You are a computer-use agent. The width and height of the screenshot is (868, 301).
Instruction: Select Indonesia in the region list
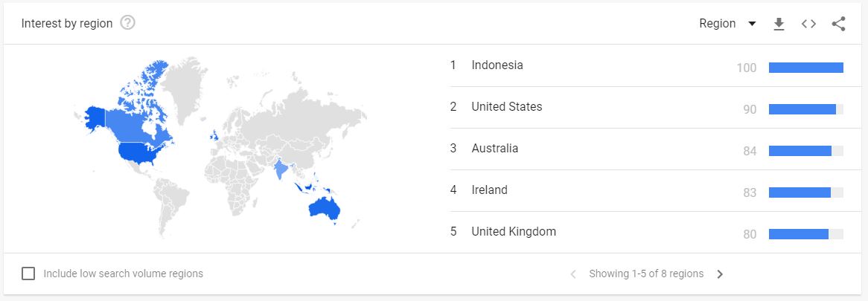(x=497, y=65)
